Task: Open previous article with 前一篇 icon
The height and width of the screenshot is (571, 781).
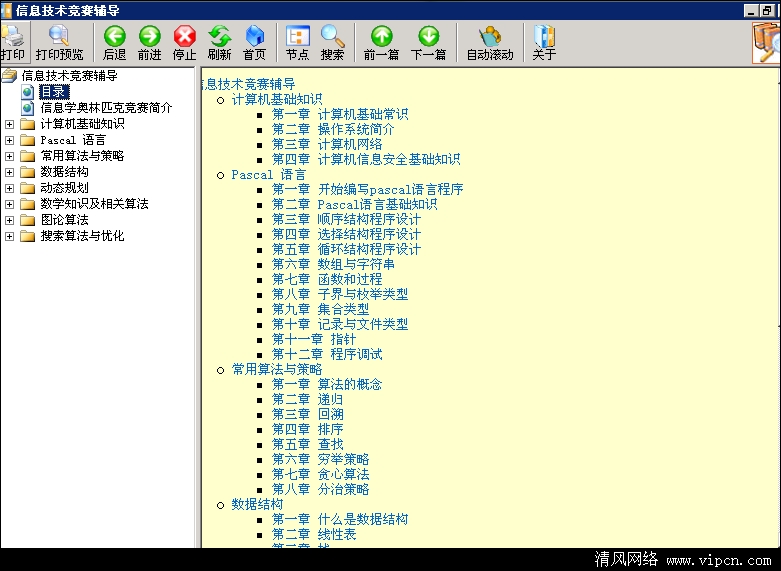Action: [381, 37]
